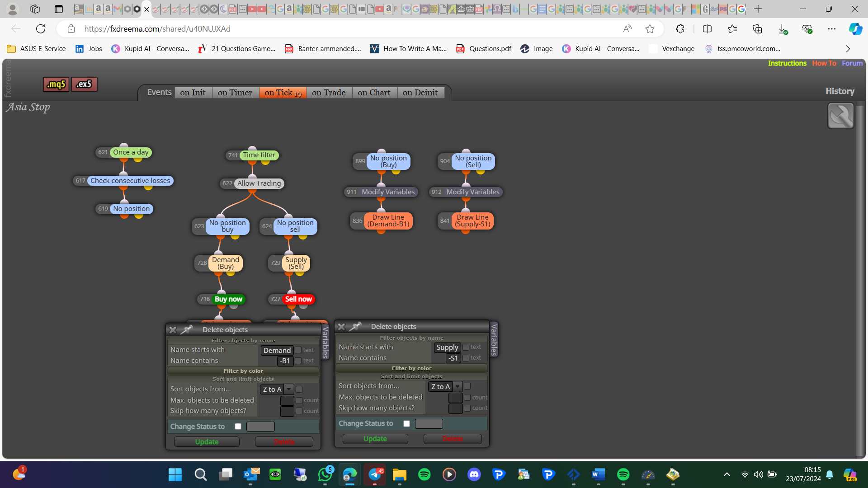
Task: Open the How To link
Action: point(824,63)
